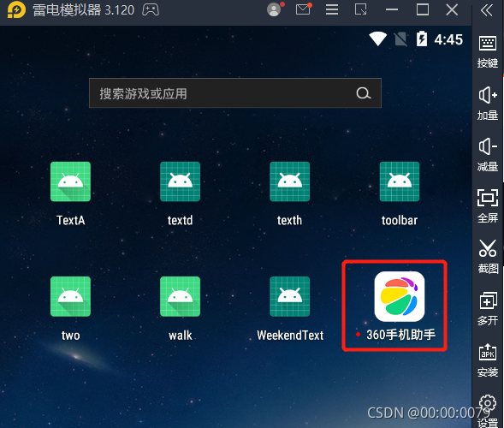
Task: Open the mail messages icon
Action: (x=303, y=9)
